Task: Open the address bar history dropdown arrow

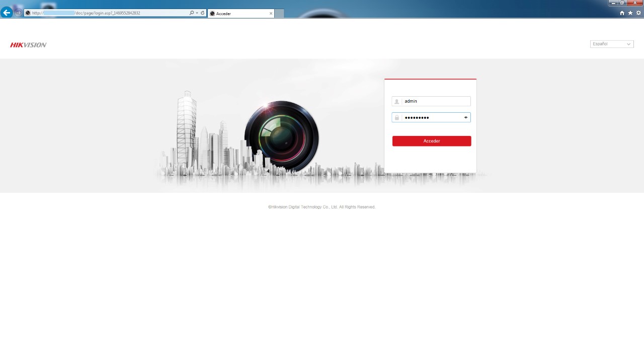Action: pyautogui.click(x=197, y=13)
